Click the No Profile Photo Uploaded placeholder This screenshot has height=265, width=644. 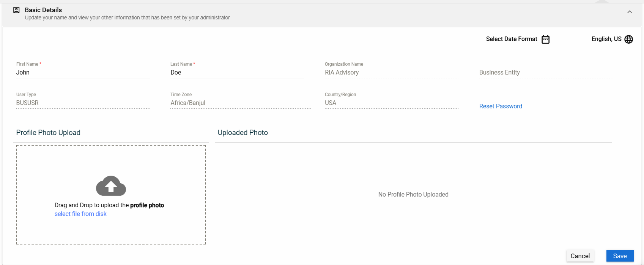tap(413, 195)
